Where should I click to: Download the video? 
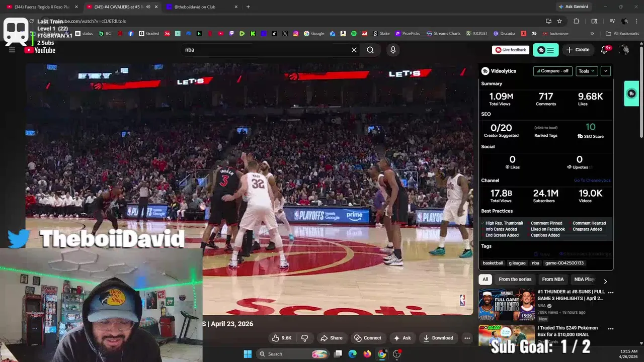(x=438, y=338)
